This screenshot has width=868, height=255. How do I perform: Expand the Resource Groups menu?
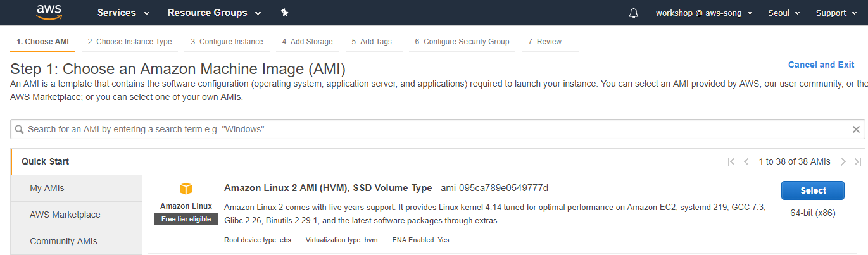tap(214, 13)
